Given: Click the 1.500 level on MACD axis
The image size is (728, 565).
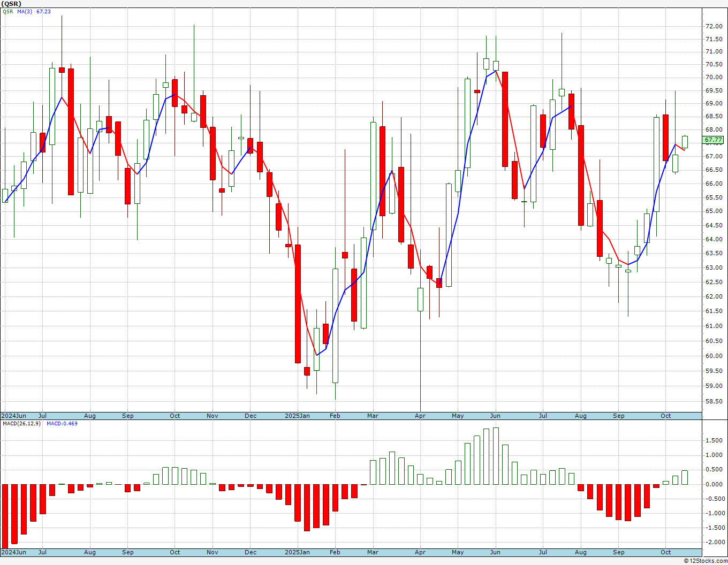Looking at the screenshot, I should (x=713, y=441).
